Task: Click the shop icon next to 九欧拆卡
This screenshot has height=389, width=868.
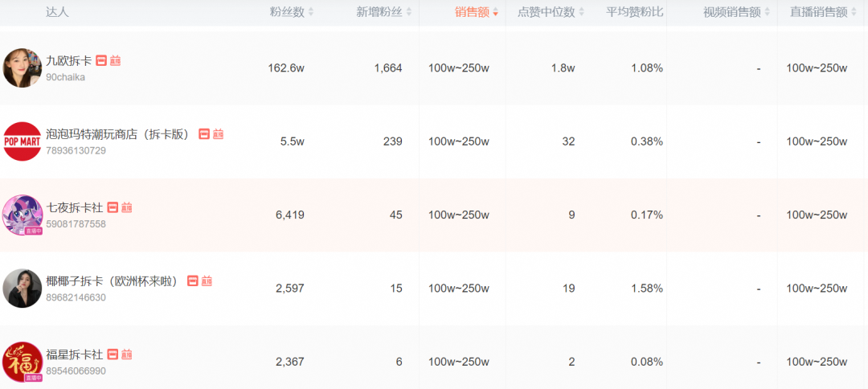Action: click(101, 61)
